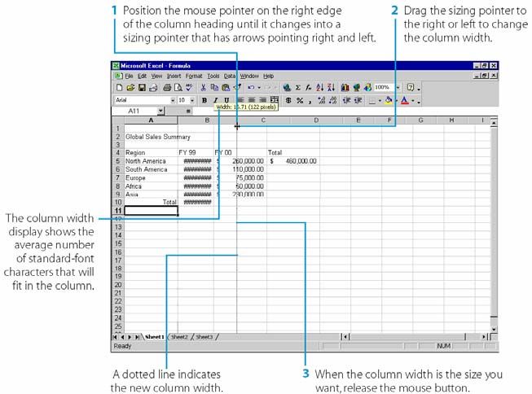Click the Cut scissors icon
This screenshot has height=394, width=532.
pyautogui.click(x=203, y=88)
